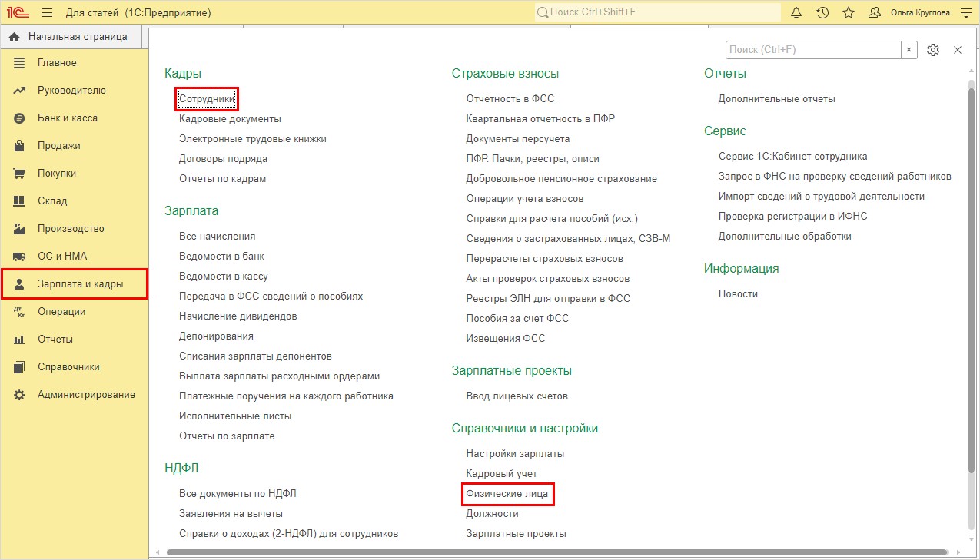Open Ольга Круглова user profile
980x560 pixels.
coord(920,13)
